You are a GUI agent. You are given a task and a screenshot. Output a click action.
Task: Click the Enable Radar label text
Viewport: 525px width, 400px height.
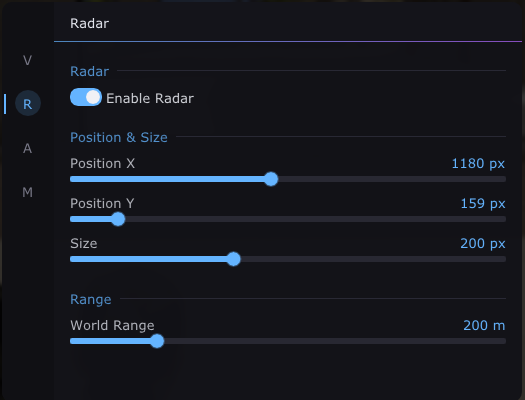[150, 98]
